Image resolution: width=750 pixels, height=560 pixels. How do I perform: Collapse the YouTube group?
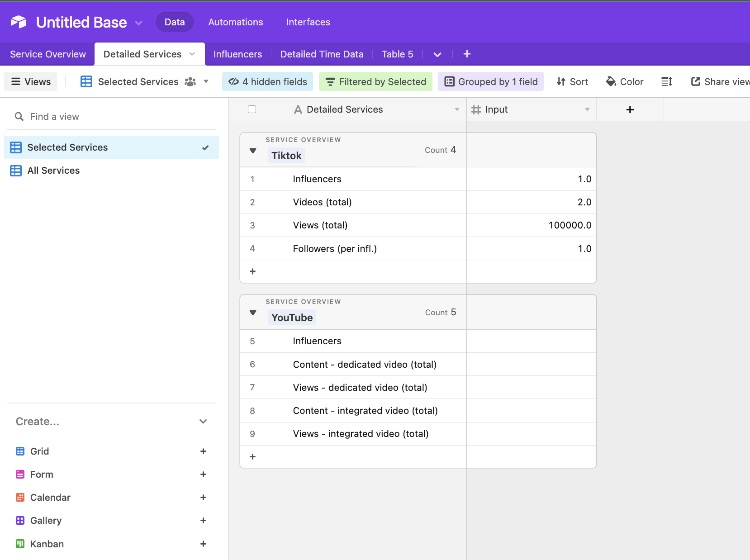(253, 313)
